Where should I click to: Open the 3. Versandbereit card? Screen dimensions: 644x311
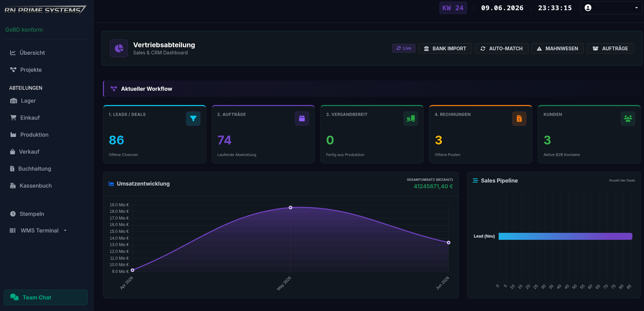[372, 134]
